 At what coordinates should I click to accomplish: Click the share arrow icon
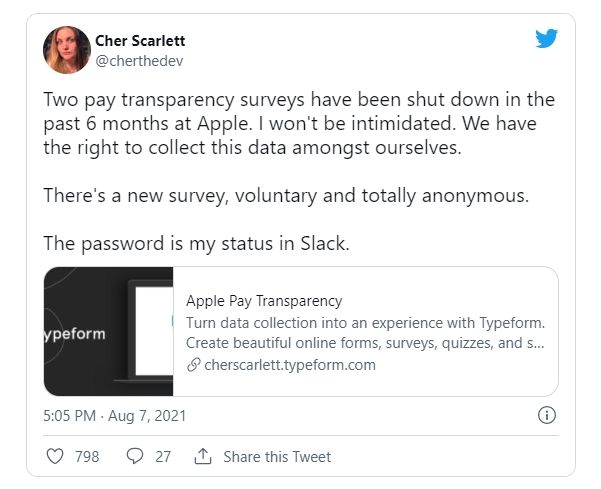click(x=203, y=457)
